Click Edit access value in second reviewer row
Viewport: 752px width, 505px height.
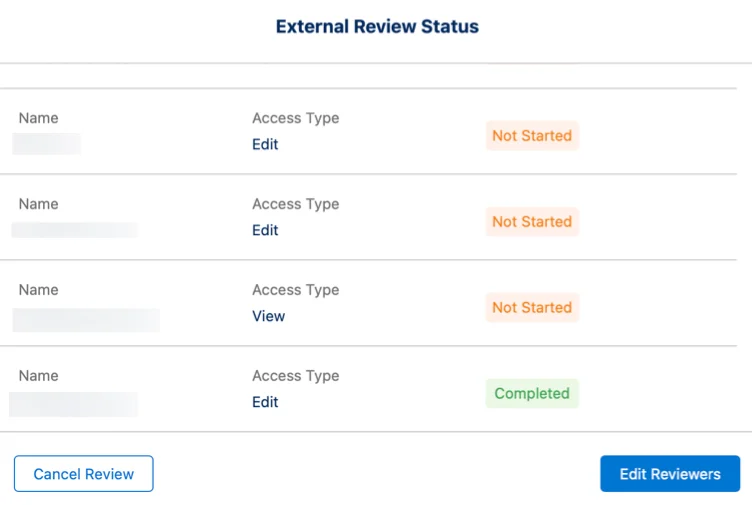click(265, 231)
